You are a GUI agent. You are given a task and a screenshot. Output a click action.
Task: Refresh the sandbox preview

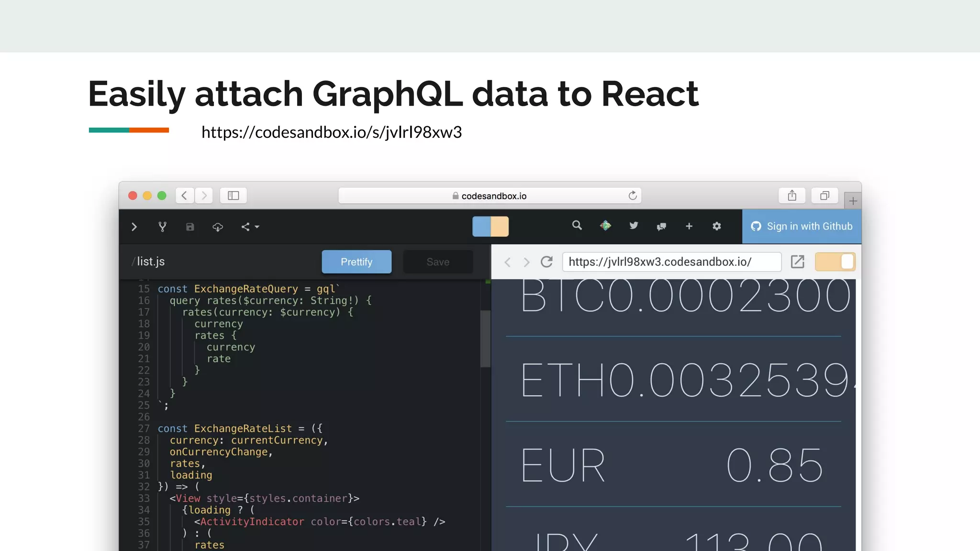pos(546,262)
